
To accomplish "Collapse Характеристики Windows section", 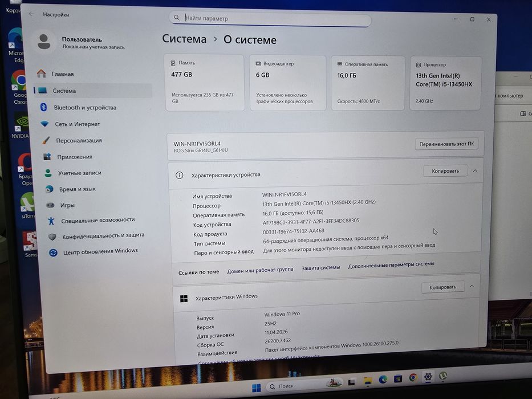I will click(x=472, y=286).
